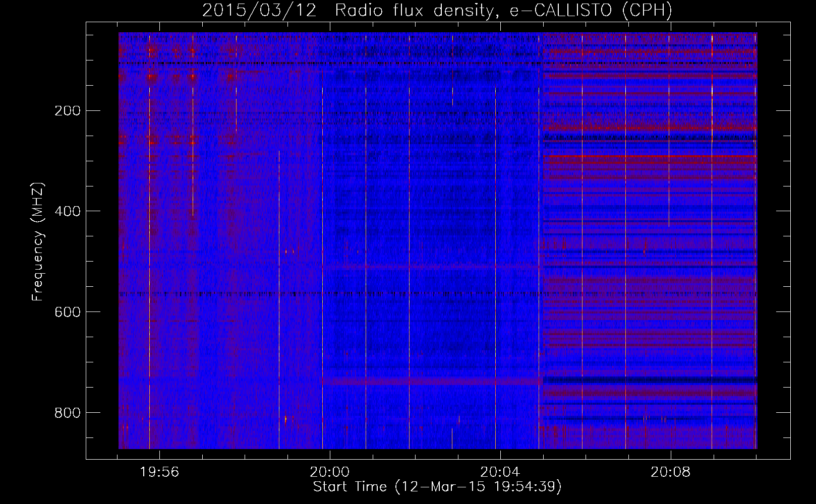Click the plot title "Radio flux density, e-CALLISTO (CPH)"
This screenshot has width=816, height=504.
click(503, 11)
